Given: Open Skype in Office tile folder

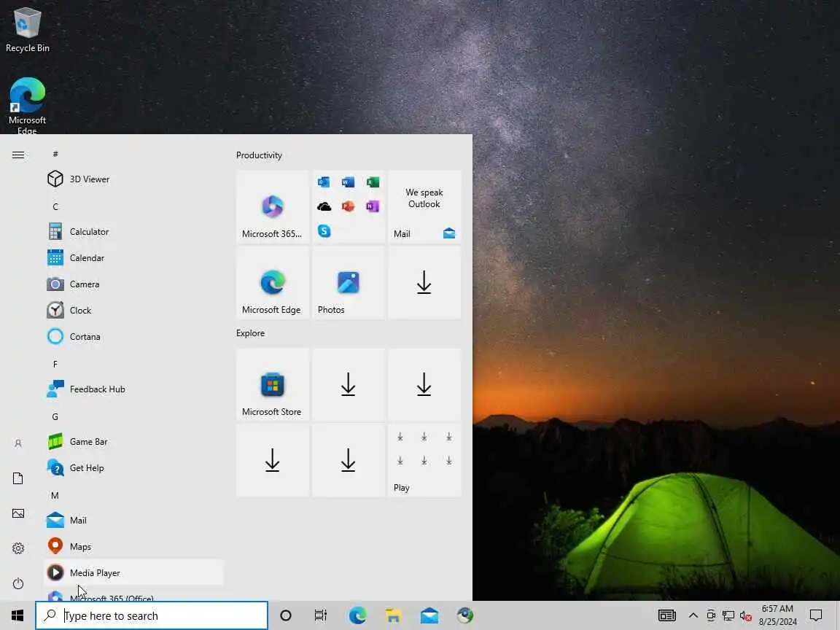Looking at the screenshot, I should (x=324, y=231).
